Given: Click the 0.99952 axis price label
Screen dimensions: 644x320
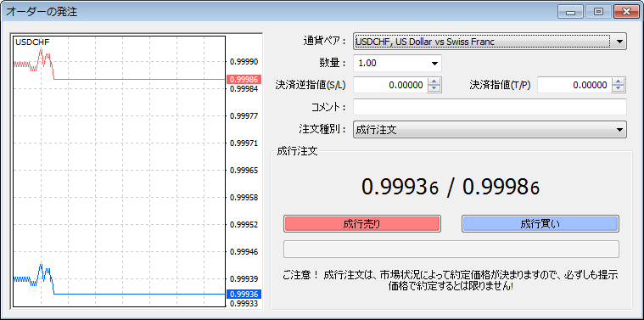Looking at the screenshot, I should [244, 225].
